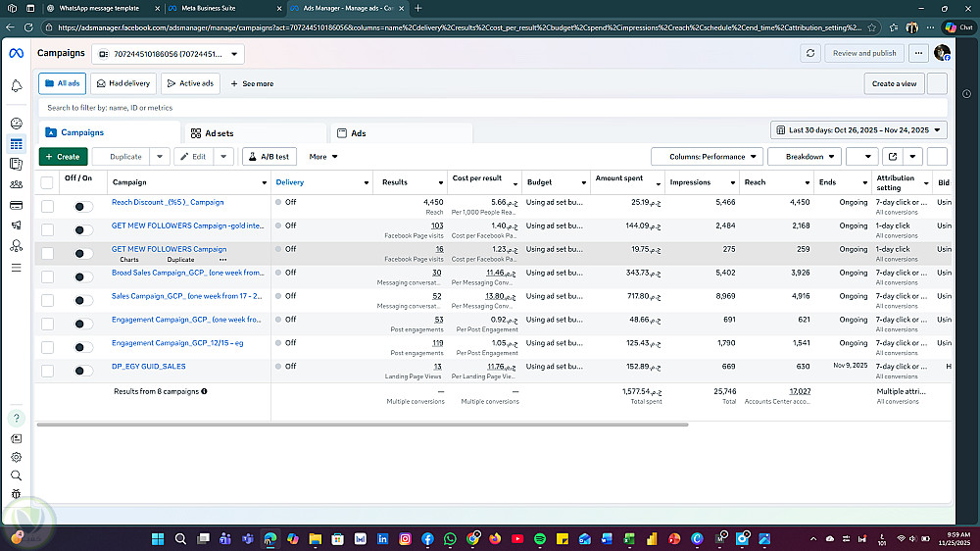Viewport: 980px width, 551px height.
Task: Open the campaigns table grid icon in the sidebar
Action: 17,144
